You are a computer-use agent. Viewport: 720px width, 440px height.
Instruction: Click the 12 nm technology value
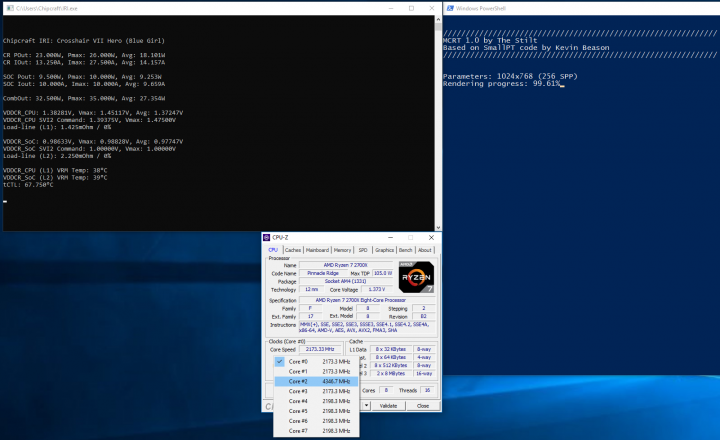[x=311, y=289]
